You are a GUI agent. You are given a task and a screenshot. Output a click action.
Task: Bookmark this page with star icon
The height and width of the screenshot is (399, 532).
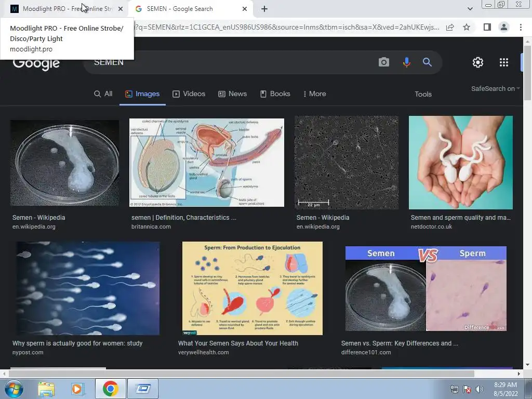click(x=467, y=27)
